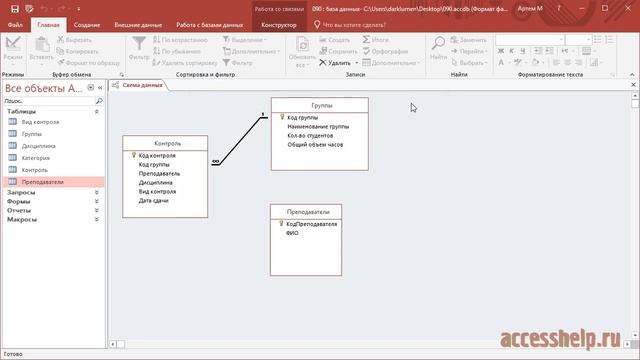Click Итоги sigma button

click(376, 40)
